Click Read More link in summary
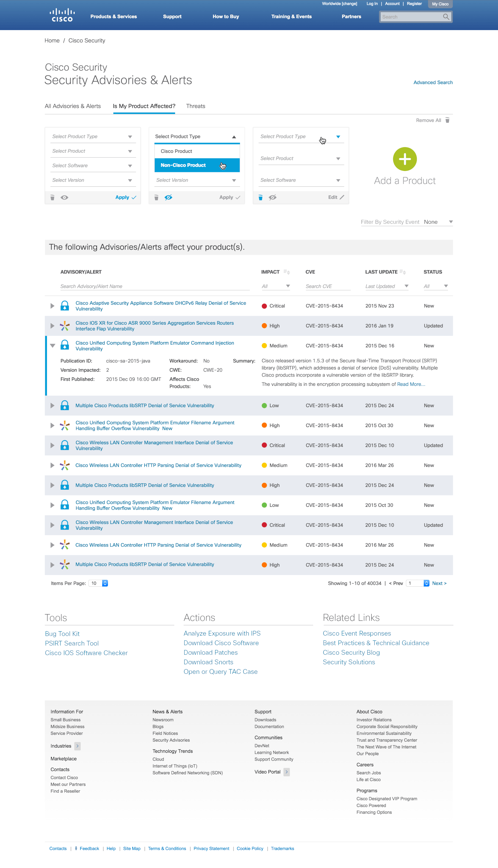The width and height of the screenshot is (498, 868). 411,384
